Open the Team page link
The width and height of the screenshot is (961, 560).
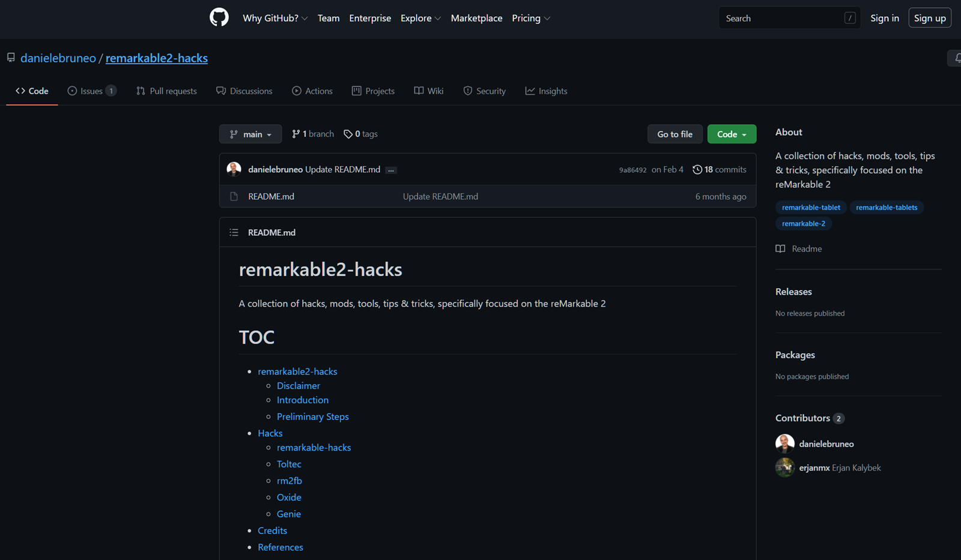tap(329, 18)
